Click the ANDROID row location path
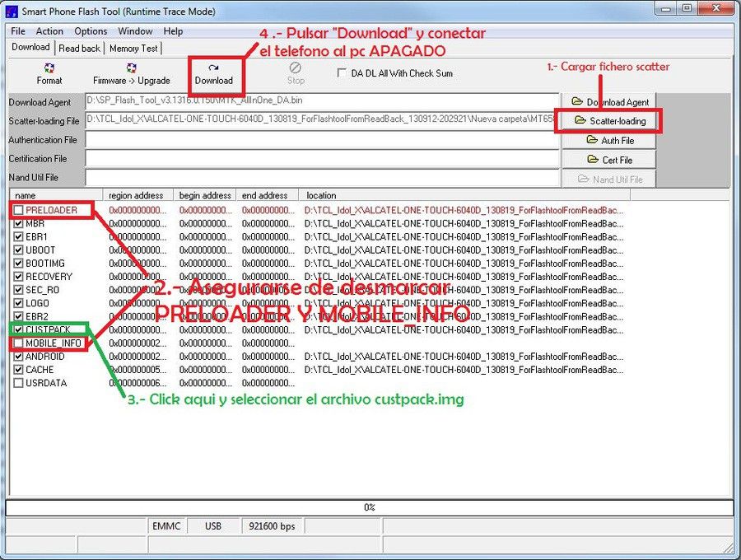 (464, 357)
